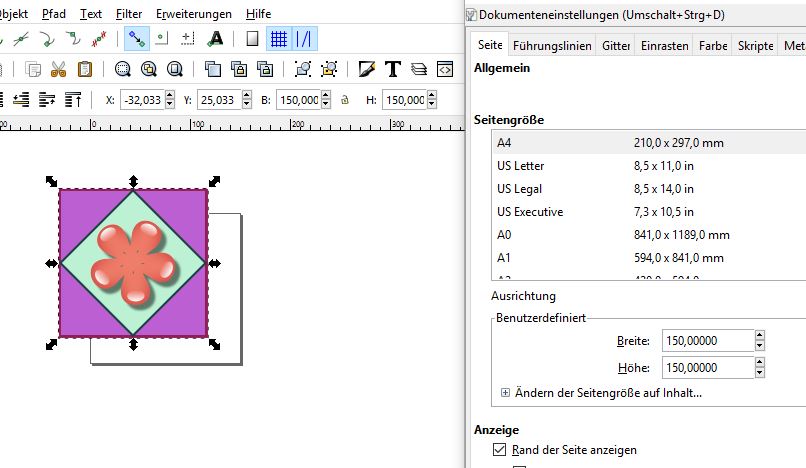Select US Legal page size row
The width and height of the screenshot is (806, 468).
coord(649,189)
